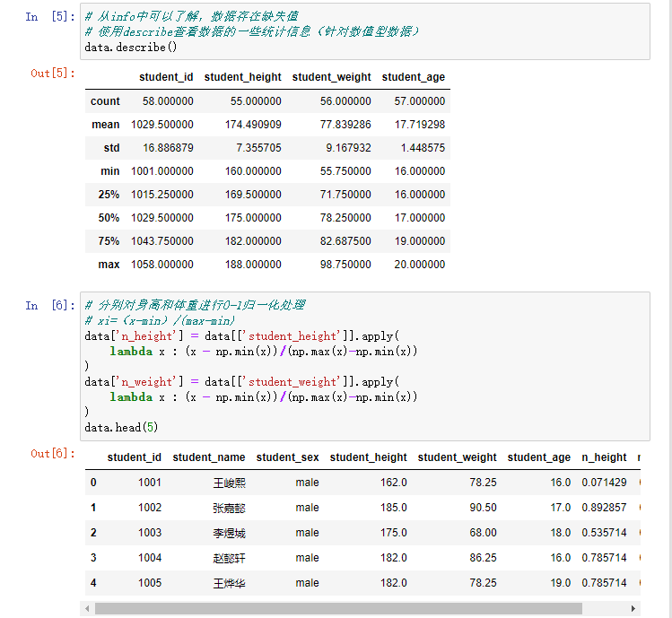
Task: Click the student_age header in describe table
Action: tap(413, 77)
